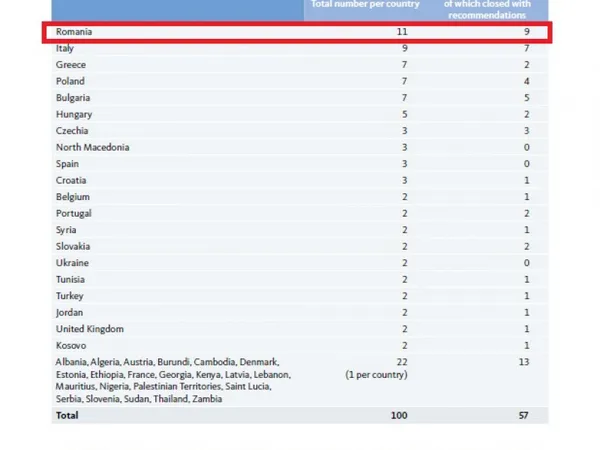600x450 pixels.
Task: Select the Poland row label
Action: (70, 81)
